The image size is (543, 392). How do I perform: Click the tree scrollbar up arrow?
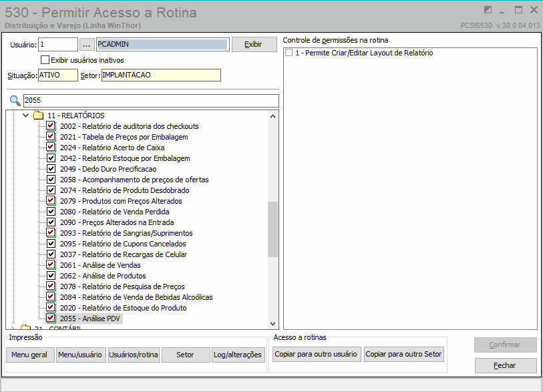click(x=273, y=116)
